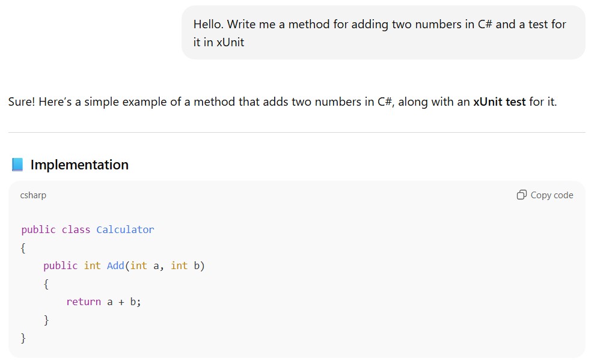Click the "int" return type before Add
This screenshot has width=594, height=364.
coord(92,265)
